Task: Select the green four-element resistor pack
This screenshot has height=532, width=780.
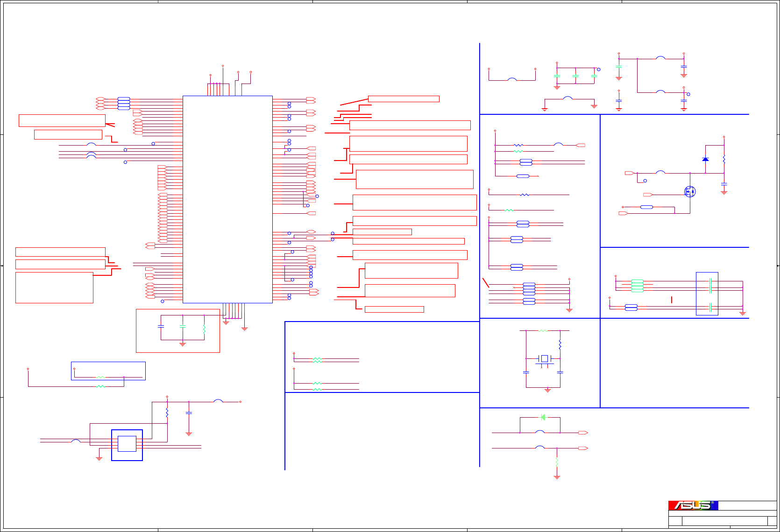Action: 637,286
